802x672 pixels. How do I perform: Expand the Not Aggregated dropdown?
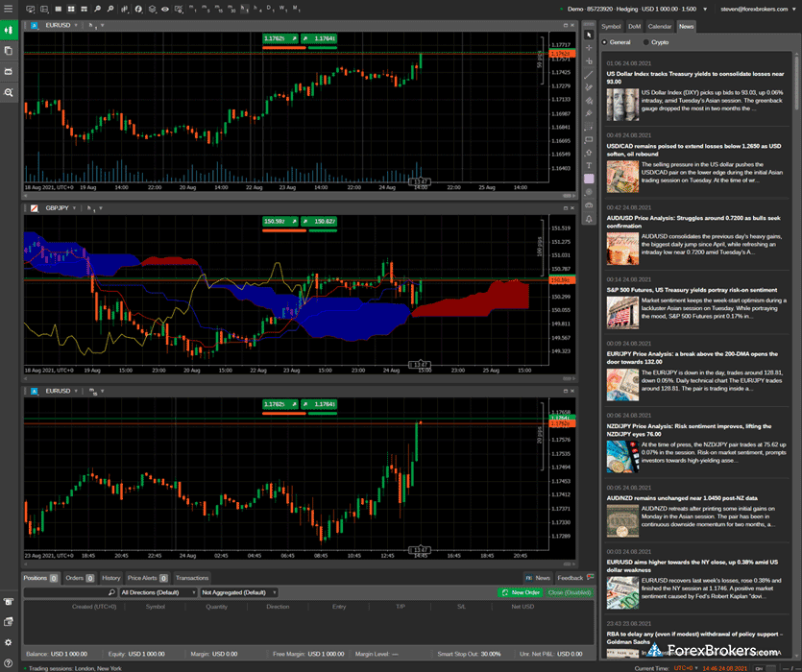point(238,592)
